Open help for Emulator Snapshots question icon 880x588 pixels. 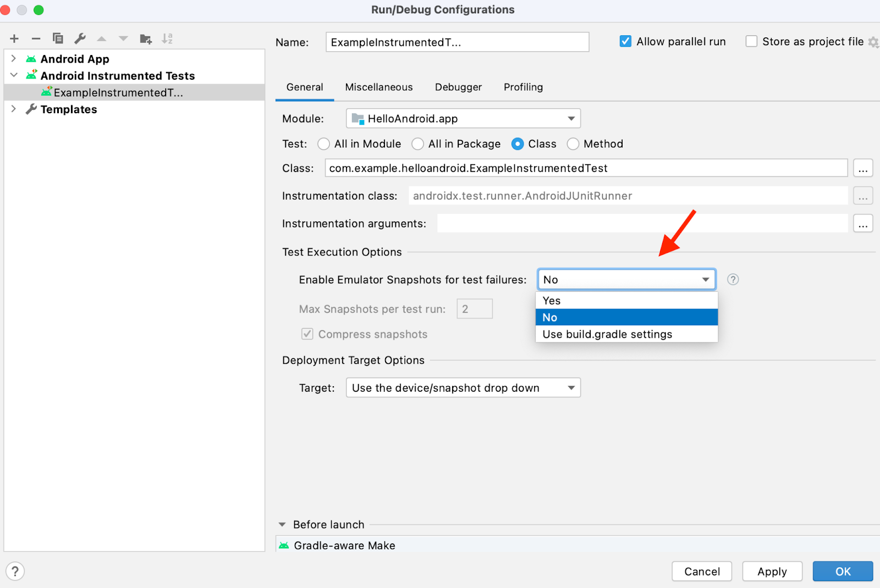click(x=733, y=279)
